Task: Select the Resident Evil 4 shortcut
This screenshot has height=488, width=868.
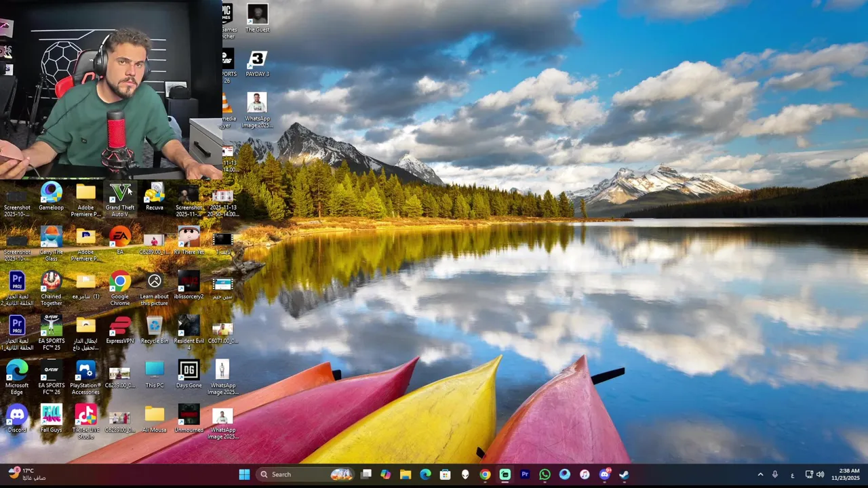Action: pos(189,333)
